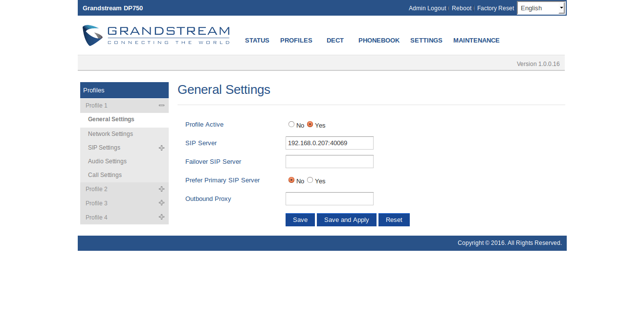644x329 pixels.
Task: Focus the Failover SIP Server field
Action: point(329,162)
